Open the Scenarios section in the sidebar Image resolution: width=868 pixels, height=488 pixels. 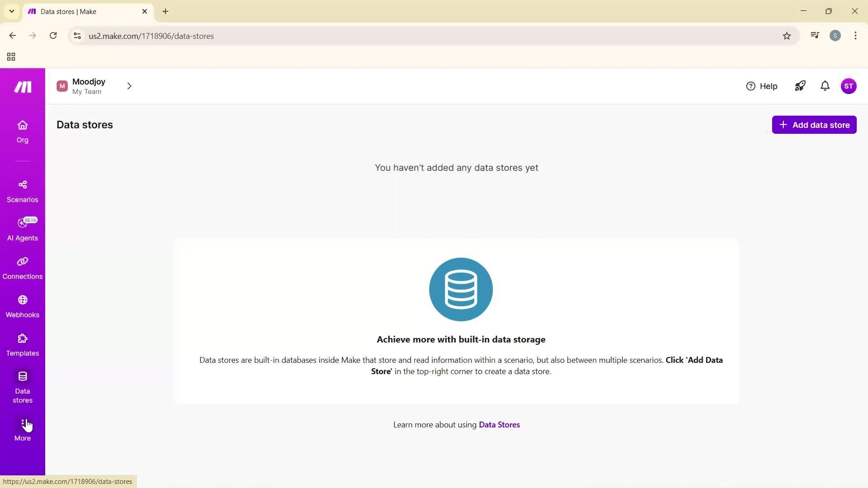tap(22, 191)
